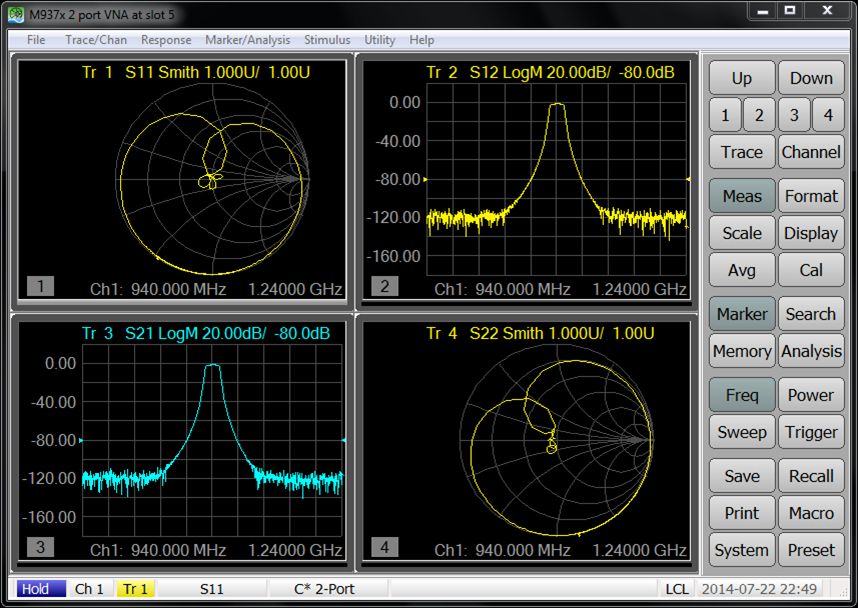Select window number 4 badge in S22 plot

click(x=385, y=547)
